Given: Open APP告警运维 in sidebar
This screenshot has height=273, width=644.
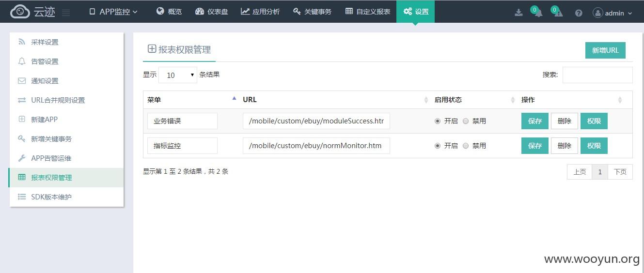Looking at the screenshot, I should pos(66,158).
